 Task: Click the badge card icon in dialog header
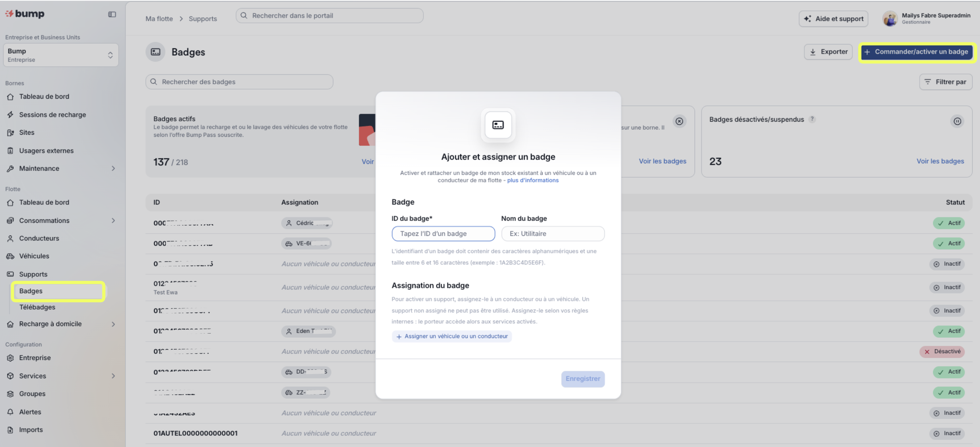click(x=498, y=125)
